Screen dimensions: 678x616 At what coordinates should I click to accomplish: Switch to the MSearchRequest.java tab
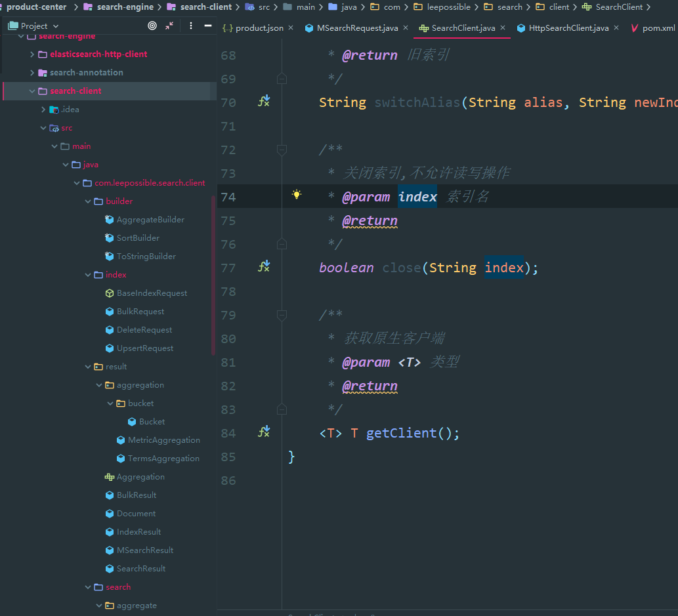coord(357,28)
